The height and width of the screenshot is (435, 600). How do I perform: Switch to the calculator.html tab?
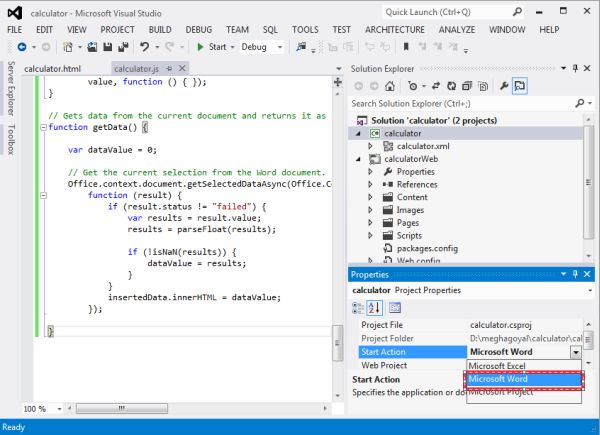click(51, 68)
